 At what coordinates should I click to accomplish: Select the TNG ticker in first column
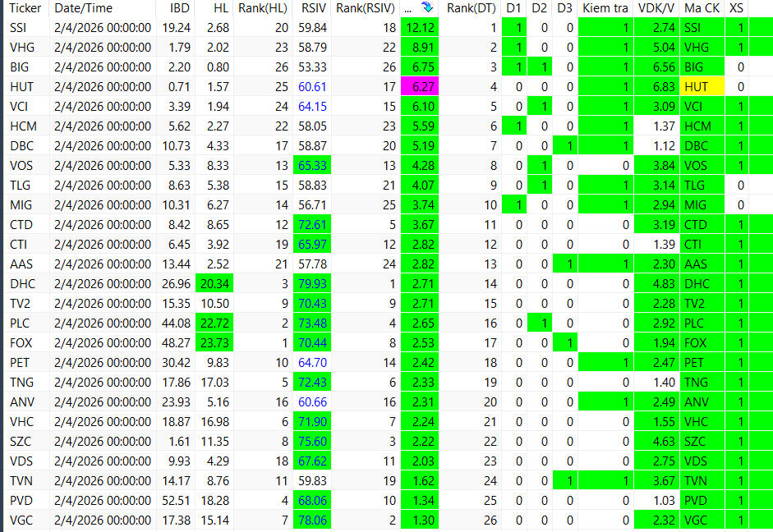21,383
